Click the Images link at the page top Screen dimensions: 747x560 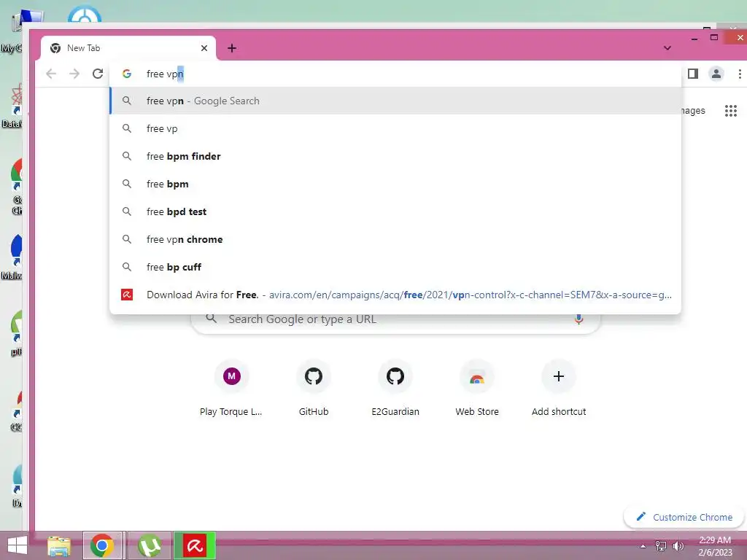[x=693, y=111]
